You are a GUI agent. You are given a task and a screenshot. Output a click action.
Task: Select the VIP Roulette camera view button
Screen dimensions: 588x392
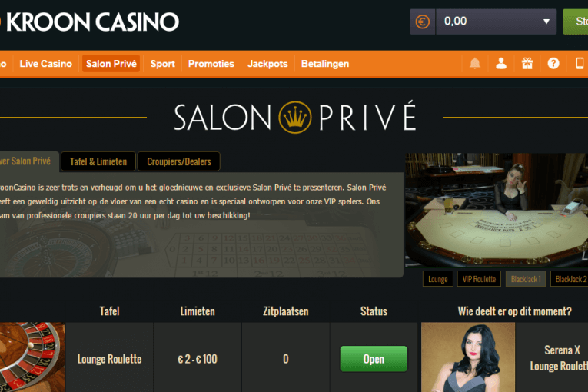tap(479, 279)
